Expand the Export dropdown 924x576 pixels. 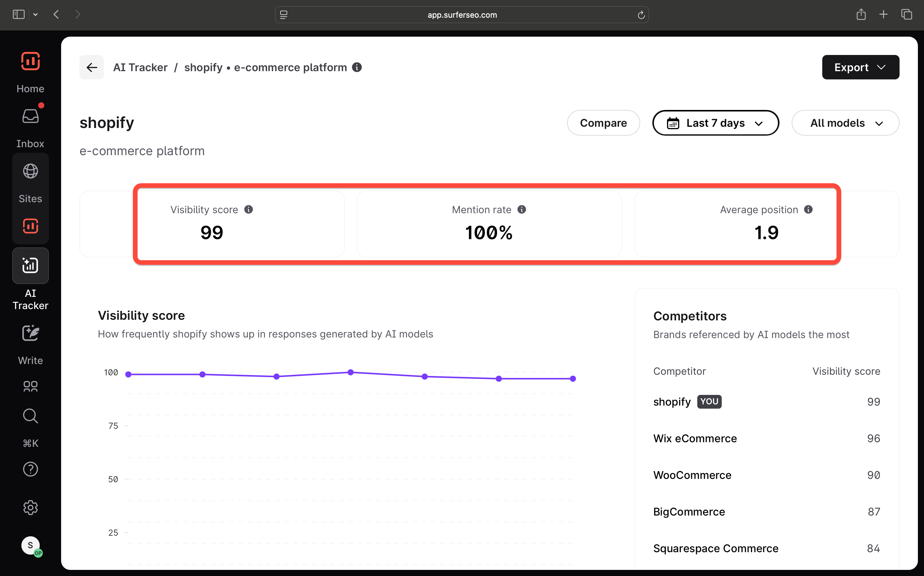[860, 67]
